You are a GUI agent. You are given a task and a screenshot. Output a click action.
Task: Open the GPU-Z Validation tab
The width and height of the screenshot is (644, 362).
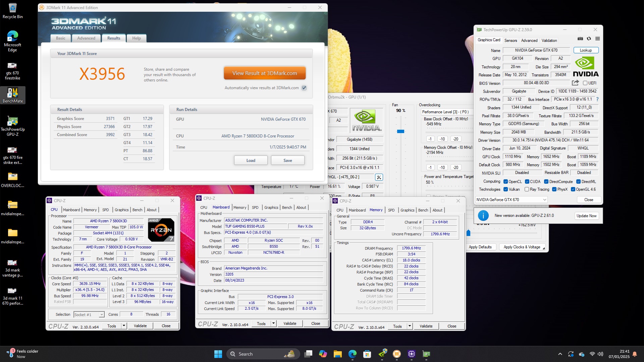549,40
